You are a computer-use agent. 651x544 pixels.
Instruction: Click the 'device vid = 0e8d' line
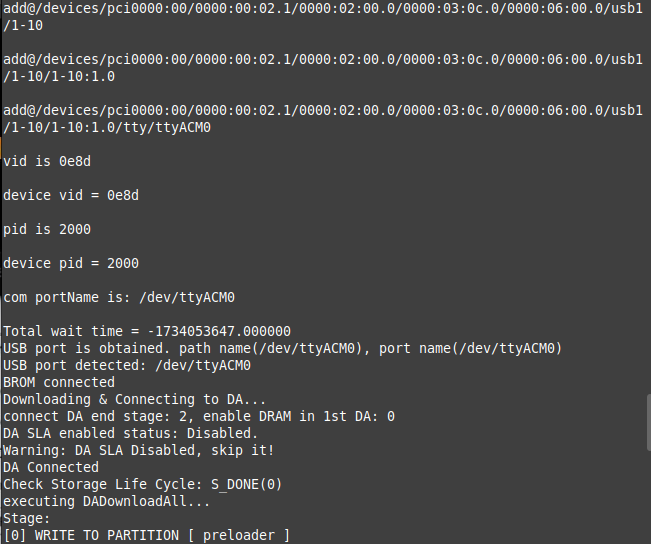point(71,195)
